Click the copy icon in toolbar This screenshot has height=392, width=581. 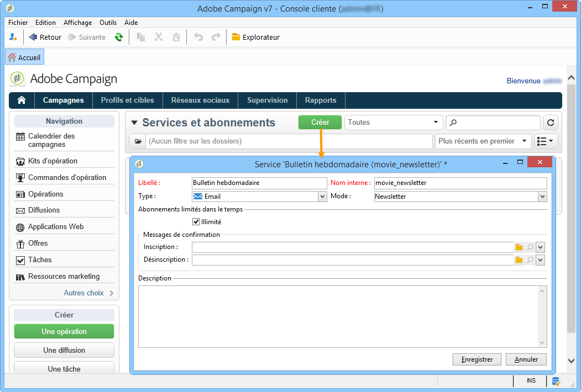click(x=141, y=37)
